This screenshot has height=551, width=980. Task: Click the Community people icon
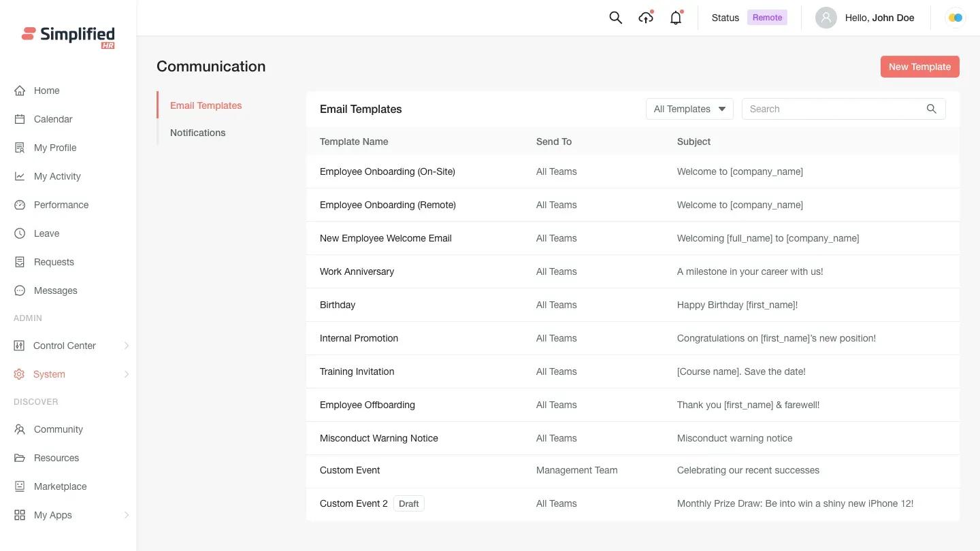[20, 429]
